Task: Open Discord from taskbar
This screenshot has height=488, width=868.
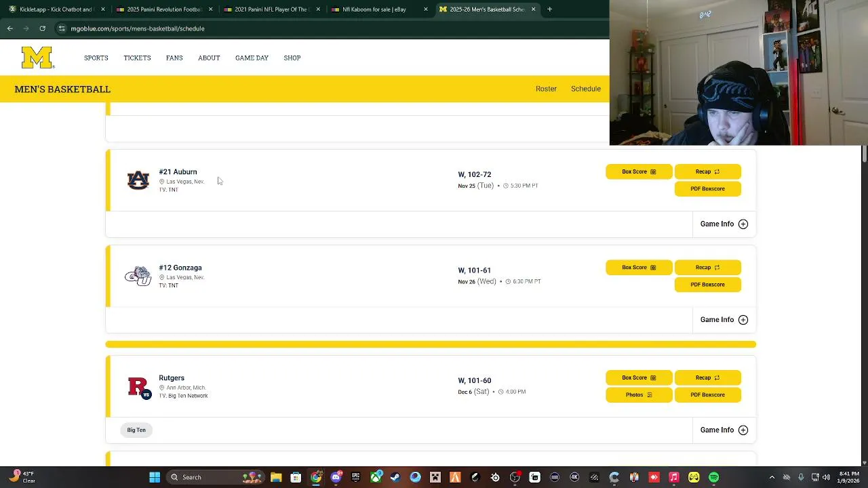Action: click(336, 477)
